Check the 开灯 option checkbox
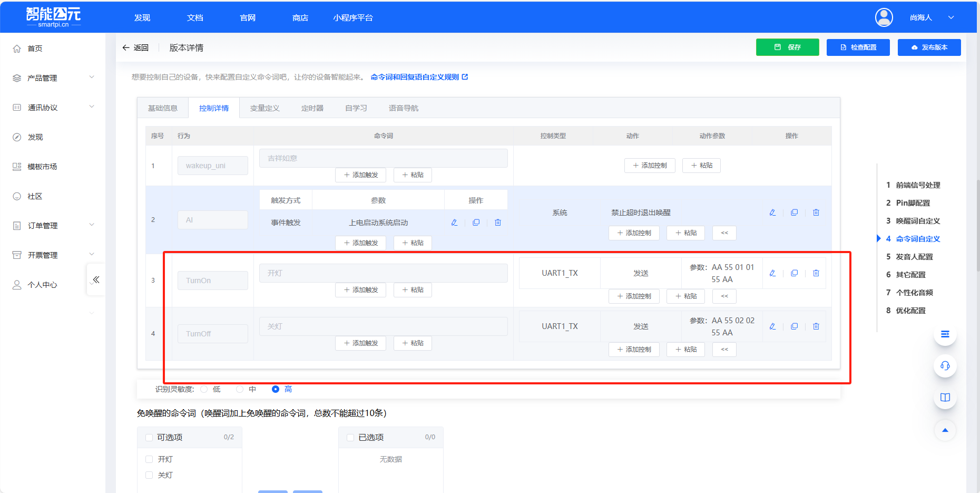 coord(149,459)
